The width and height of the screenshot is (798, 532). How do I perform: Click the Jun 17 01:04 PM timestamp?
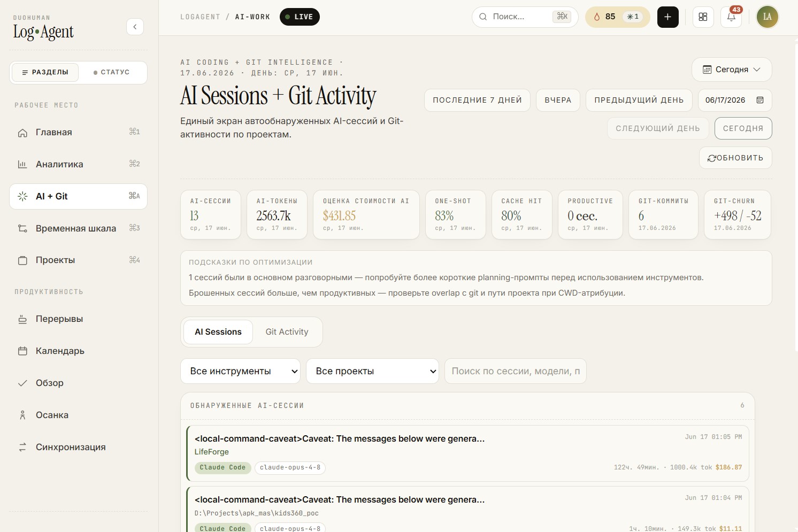point(713,498)
